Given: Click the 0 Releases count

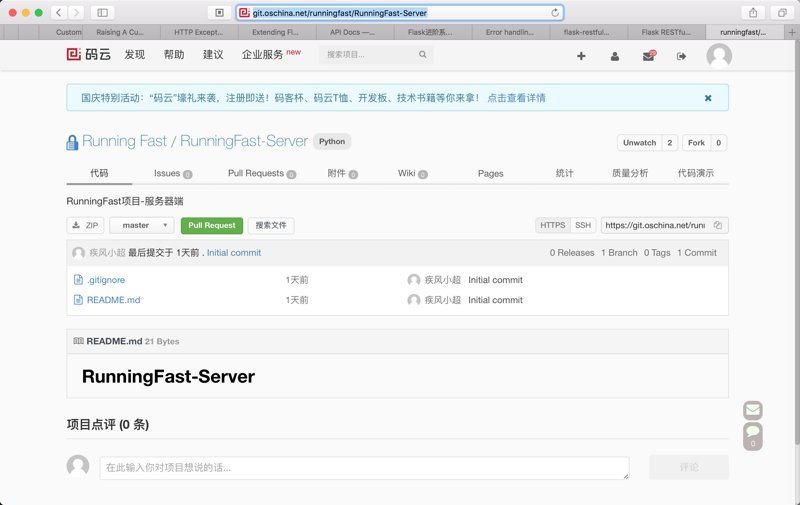Looking at the screenshot, I should (x=572, y=252).
